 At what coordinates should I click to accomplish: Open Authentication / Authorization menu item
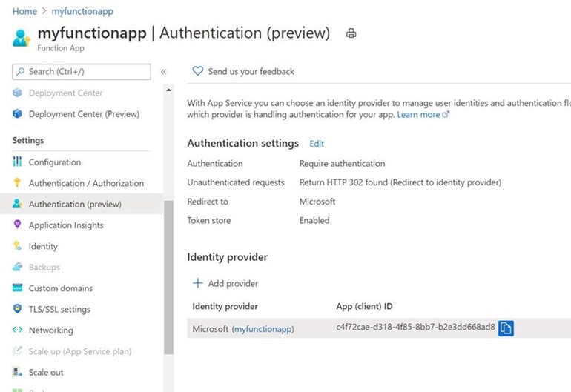[x=86, y=183]
